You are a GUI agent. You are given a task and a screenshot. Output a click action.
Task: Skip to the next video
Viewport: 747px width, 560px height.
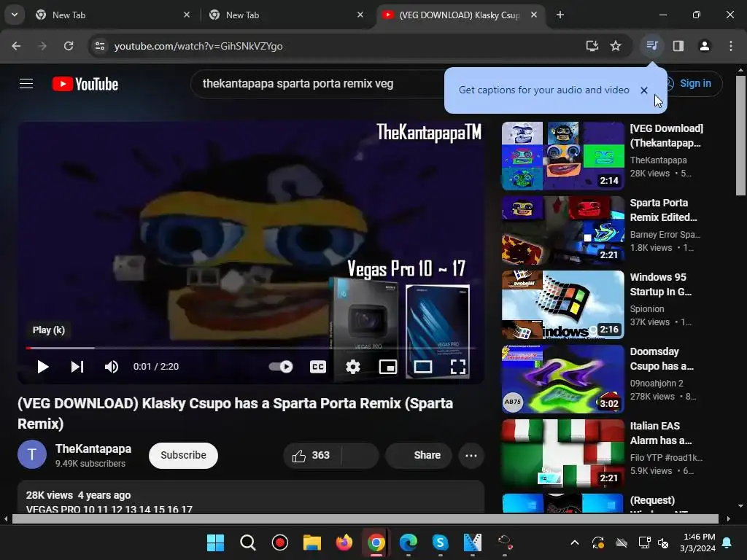pos(77,367)
